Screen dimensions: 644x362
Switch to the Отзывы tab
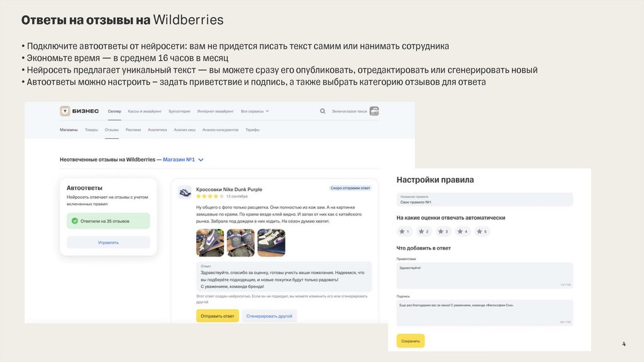[111, 130]
